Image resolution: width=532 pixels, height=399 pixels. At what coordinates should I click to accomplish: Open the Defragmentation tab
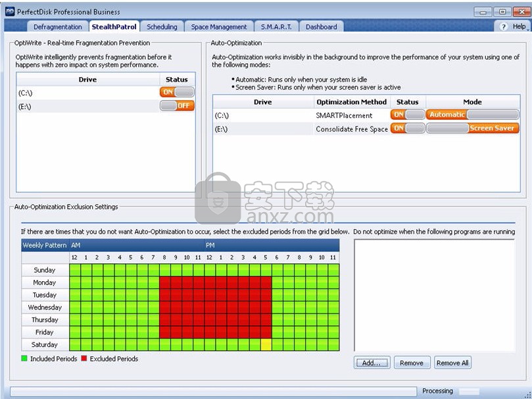58,27
